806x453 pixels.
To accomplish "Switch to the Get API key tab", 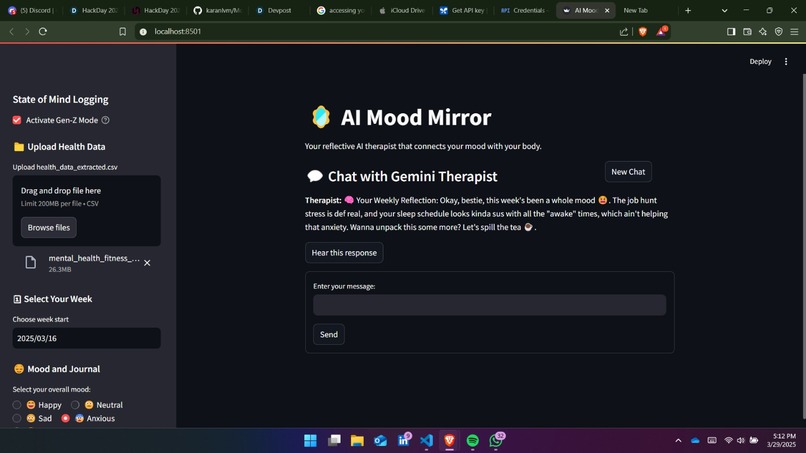I will pos(463,10).
